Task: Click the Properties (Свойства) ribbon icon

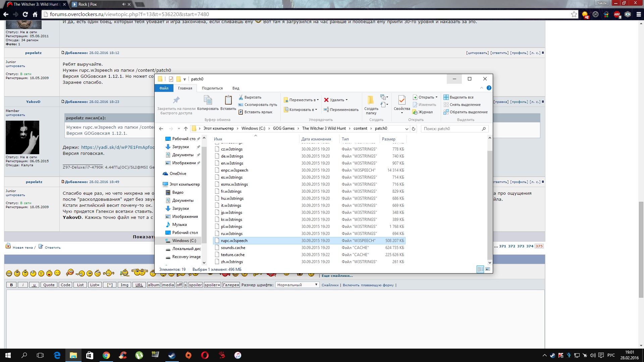Action: pyautogui.click(x=401, y=101)
